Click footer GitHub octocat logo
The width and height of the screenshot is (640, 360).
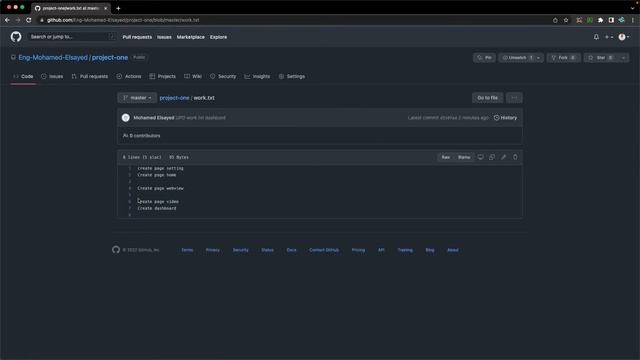(x=116, y=250)
